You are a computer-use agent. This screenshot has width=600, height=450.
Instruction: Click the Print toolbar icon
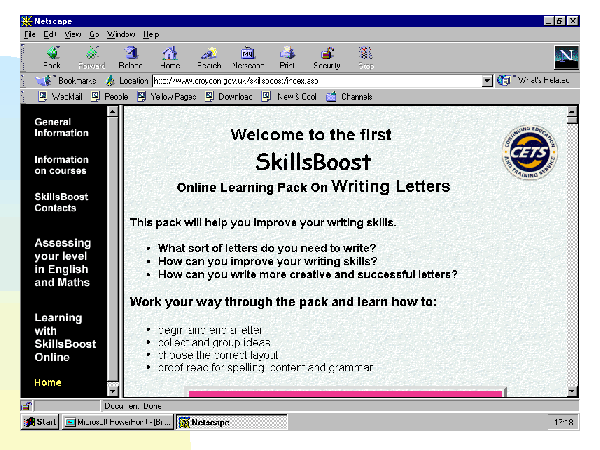tap(287, 56)
